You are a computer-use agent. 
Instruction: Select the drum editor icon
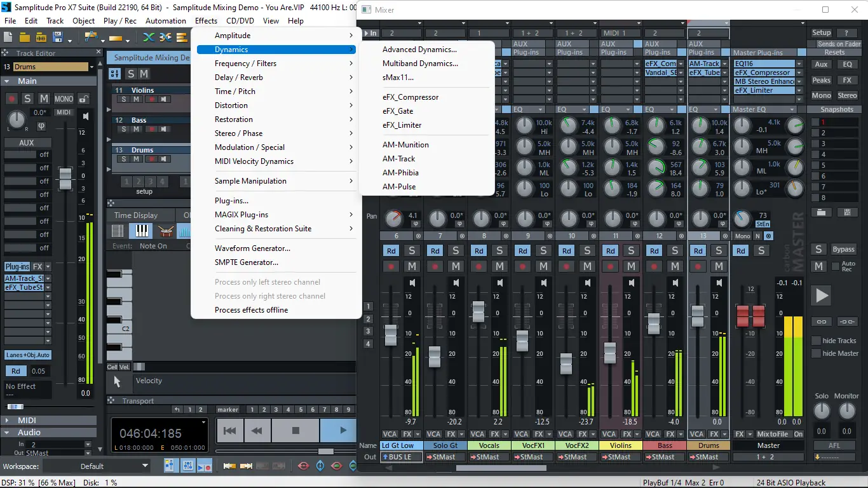click(x=166, y=231)
